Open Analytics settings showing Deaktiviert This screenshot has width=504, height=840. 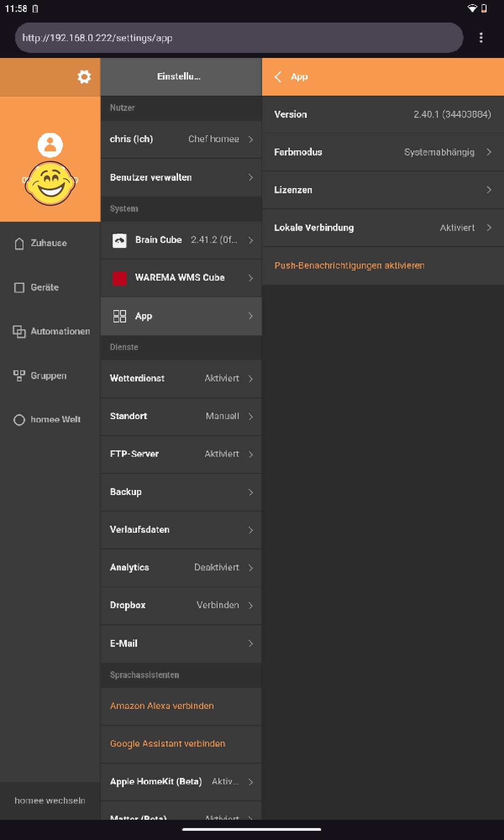tap(181, 568)
